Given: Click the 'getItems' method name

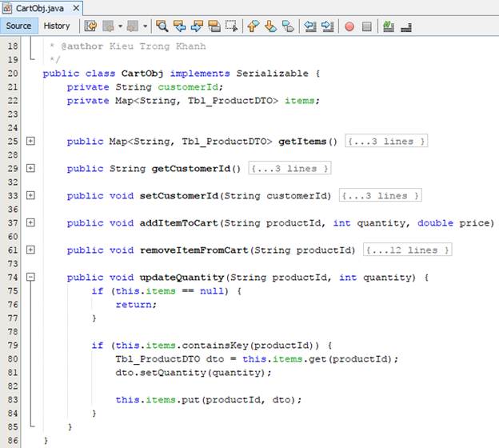Looking at the screenshot, I should point(302,142).
